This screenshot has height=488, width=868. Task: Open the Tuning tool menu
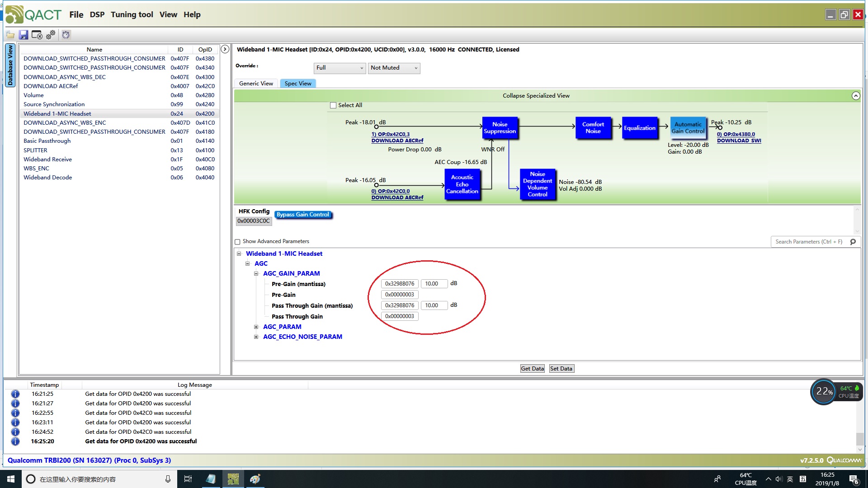click(x=132, y=14)
